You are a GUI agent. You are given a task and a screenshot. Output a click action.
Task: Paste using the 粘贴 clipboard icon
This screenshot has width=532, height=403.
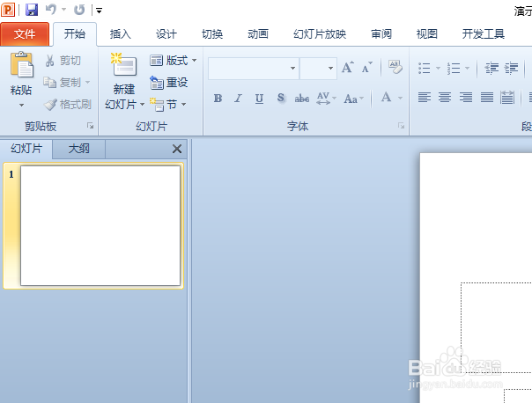[x=22, y=65]
